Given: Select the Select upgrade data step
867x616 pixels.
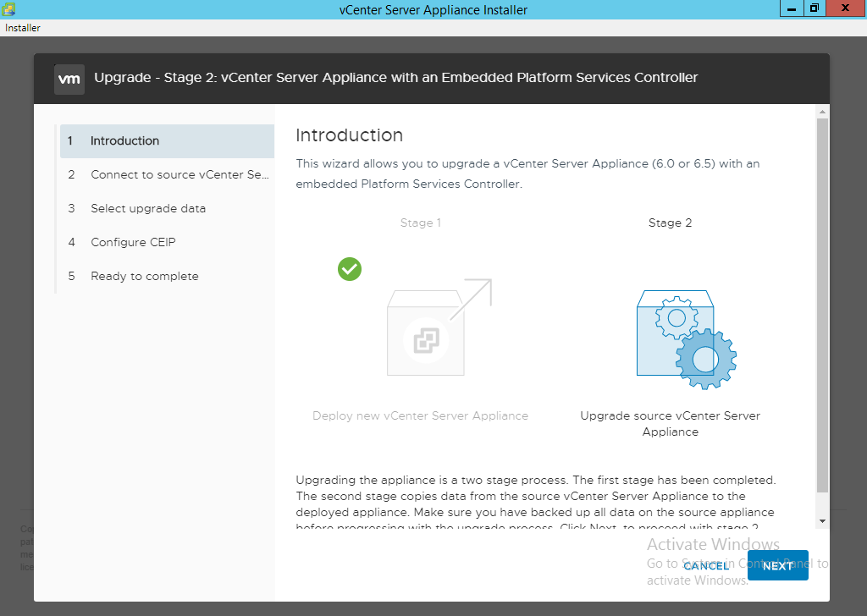Looking at the screenshot, I should [167, 208].
